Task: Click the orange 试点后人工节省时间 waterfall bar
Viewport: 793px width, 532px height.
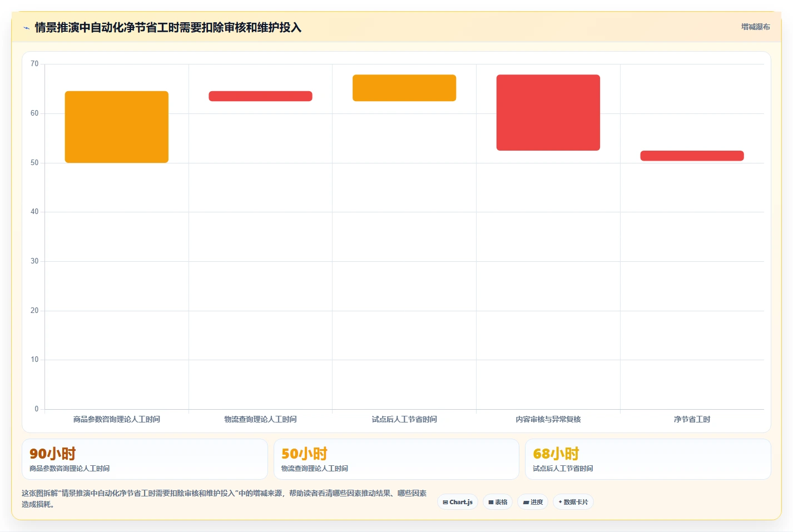Action: click(404, 88)
